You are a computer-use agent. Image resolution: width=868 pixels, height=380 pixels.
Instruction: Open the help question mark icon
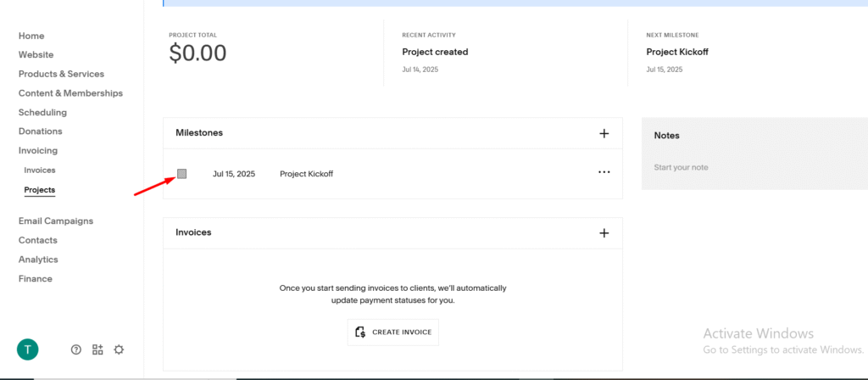(76, 349)
